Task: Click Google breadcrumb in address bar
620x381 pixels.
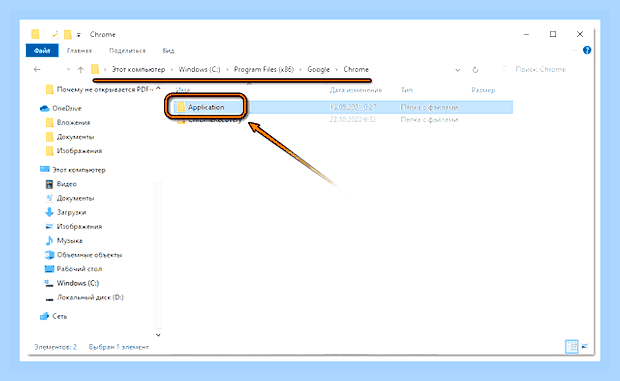Action: [x=318, y=69]
